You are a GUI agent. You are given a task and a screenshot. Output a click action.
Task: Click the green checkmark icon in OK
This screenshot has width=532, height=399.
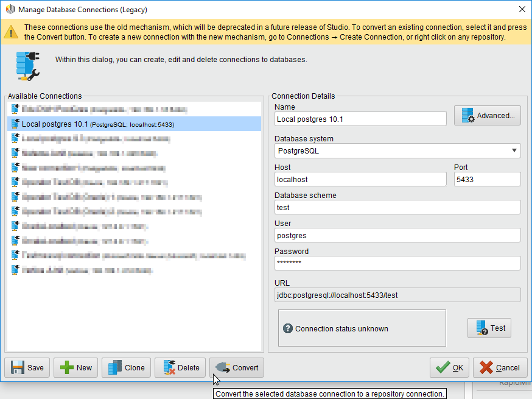coord(443,367)
